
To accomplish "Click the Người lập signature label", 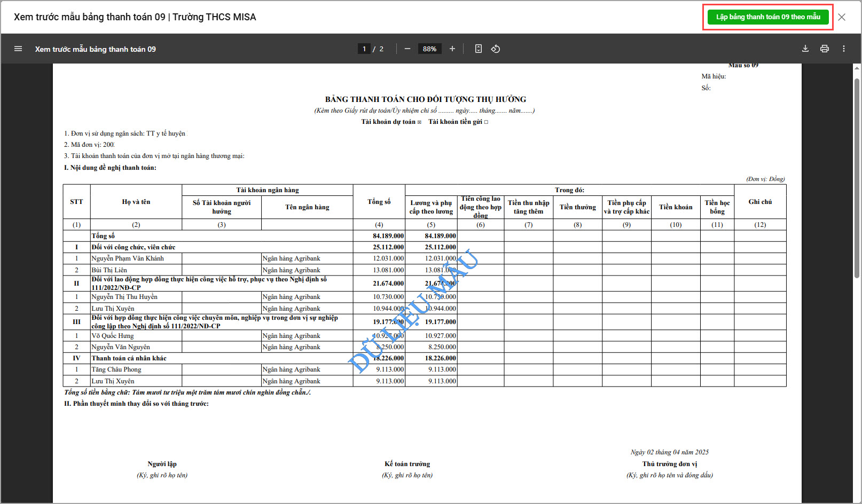I will 162,464.
